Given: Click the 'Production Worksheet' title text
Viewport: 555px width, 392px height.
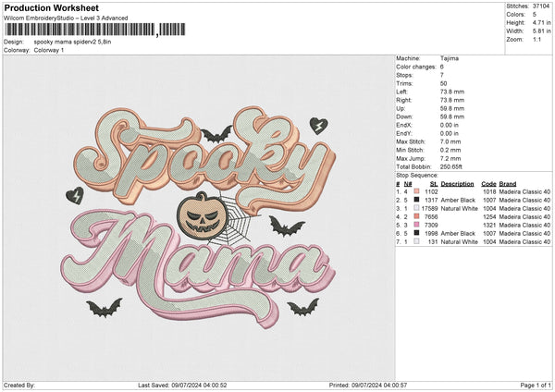Looking at the screenshot, I should click(x=51, y=7).
